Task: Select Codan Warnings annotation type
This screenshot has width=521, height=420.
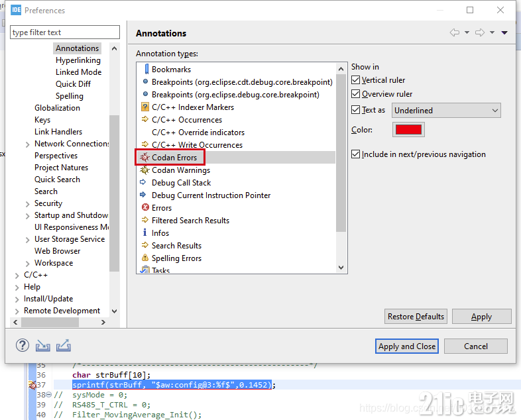Action: [236, 170]
